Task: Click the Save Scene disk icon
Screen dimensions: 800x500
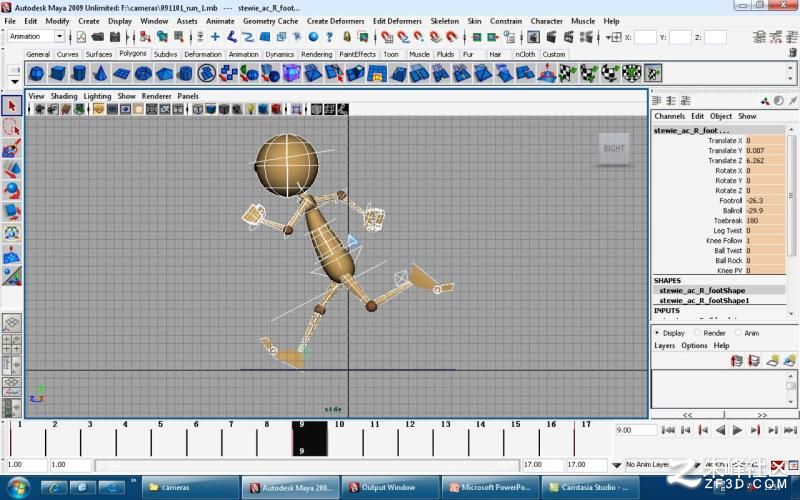Action: pos(115,37)
